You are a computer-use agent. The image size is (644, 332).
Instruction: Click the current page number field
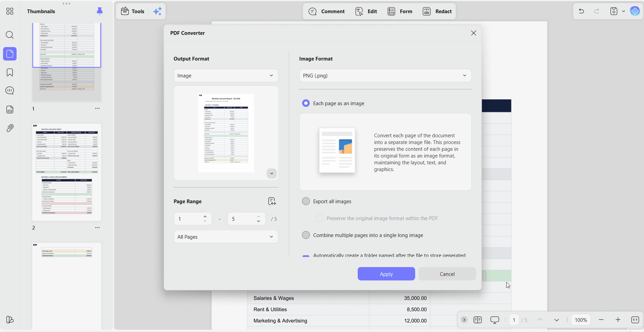pos(514,320)
